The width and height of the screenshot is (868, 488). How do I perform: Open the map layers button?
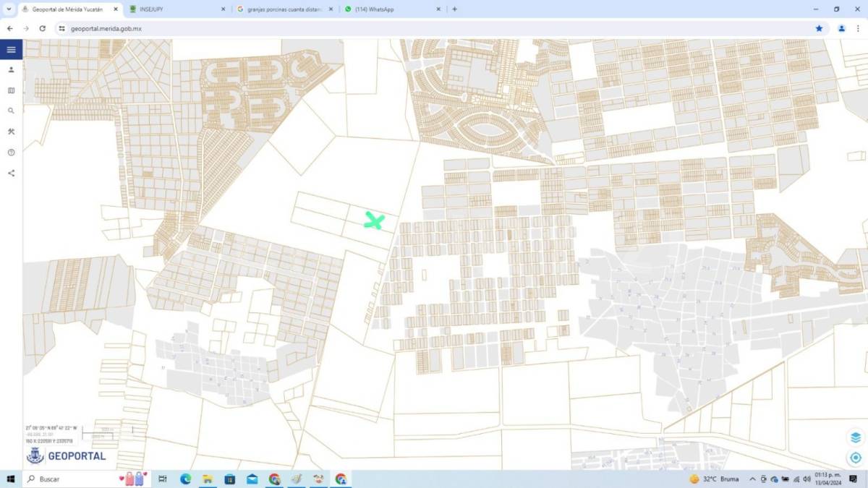click(856, 437)
